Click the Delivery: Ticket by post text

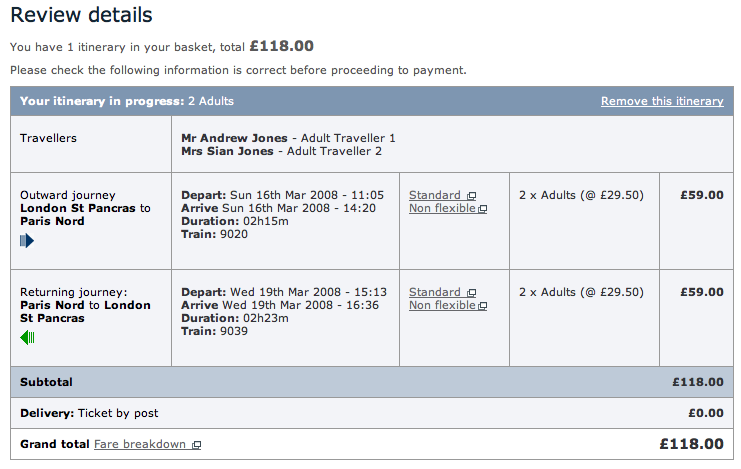pos(89,412)
